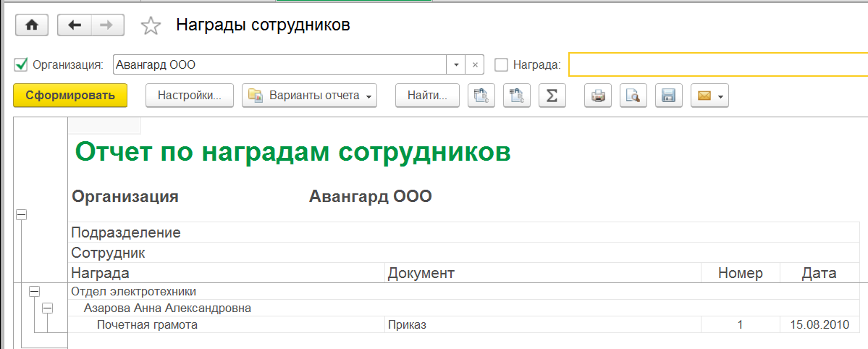Image resolution: width=868 pixels, height=349 pixels.
Task: Go to the home page icon
Action: tap(32, 25)
